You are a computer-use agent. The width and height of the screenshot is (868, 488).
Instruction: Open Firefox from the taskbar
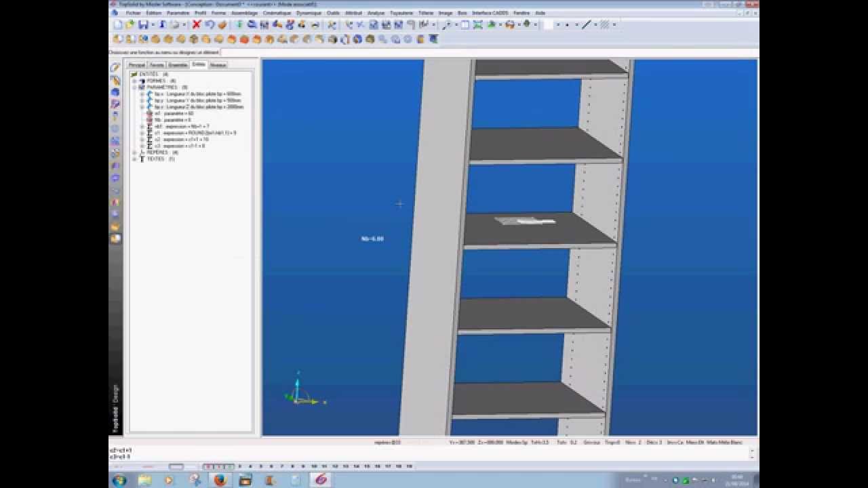(x=220, y=480)
